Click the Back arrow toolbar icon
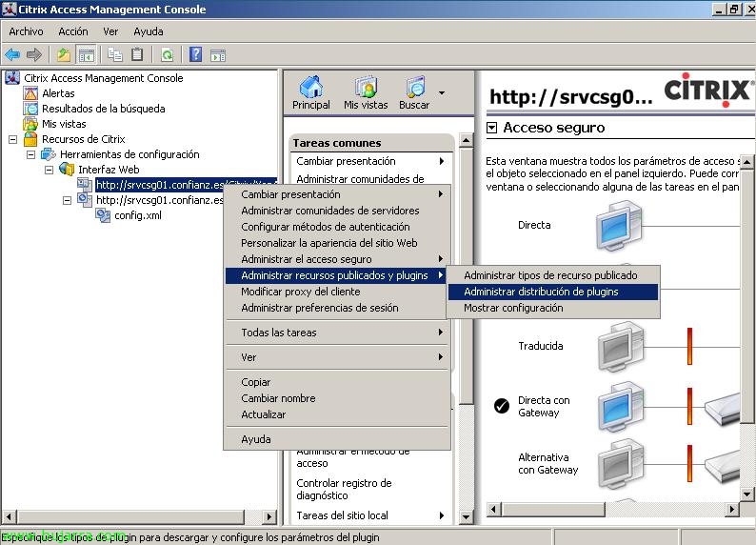 (12, 55)
